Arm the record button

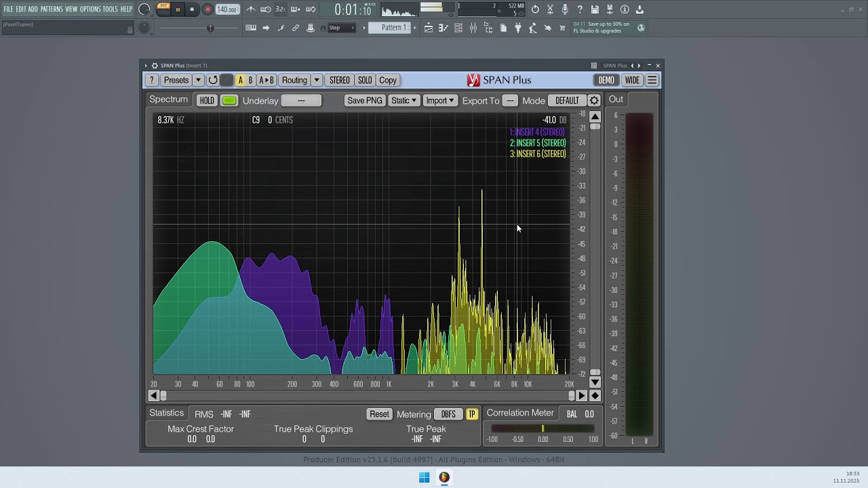pyautogui.click(x=208, y=9)
